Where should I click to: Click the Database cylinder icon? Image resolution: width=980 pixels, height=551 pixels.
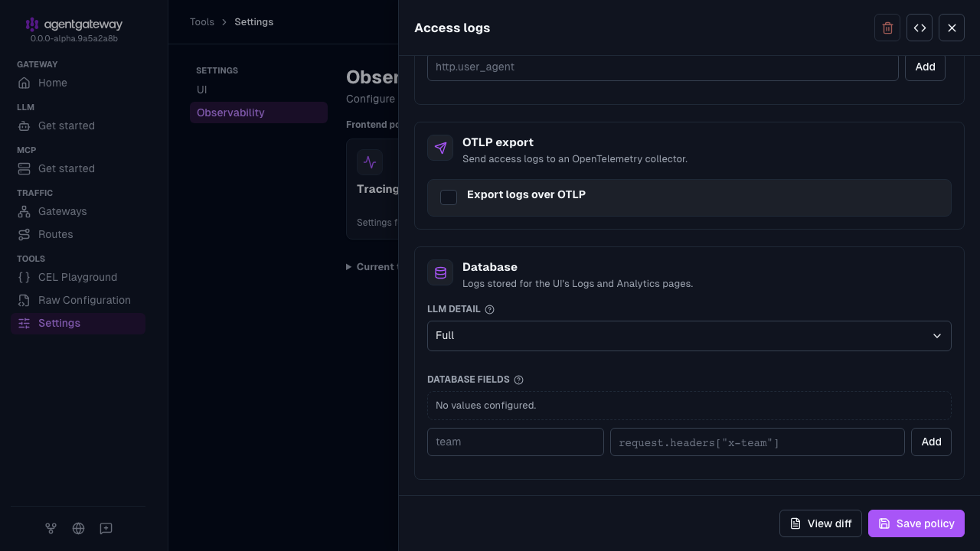click(440, 272)
